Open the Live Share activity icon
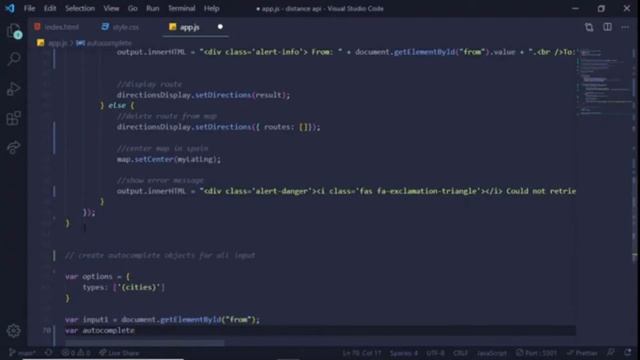 pos(14,147)
